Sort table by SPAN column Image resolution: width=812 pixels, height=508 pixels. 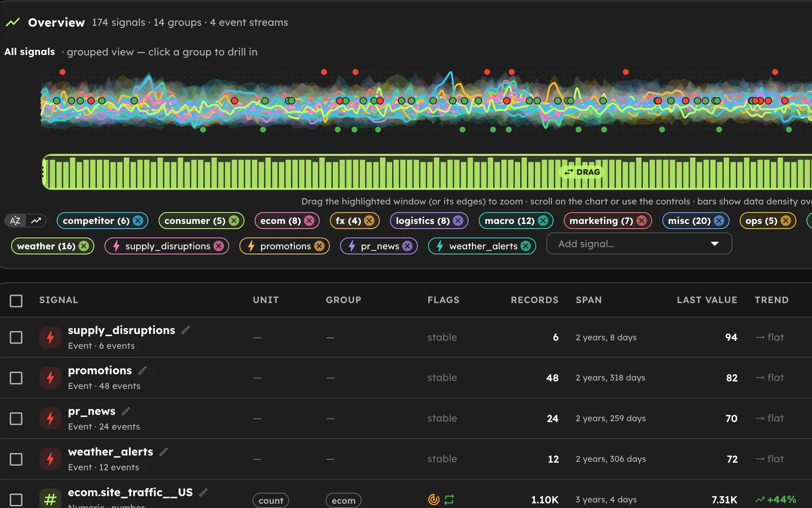point(589,300)
